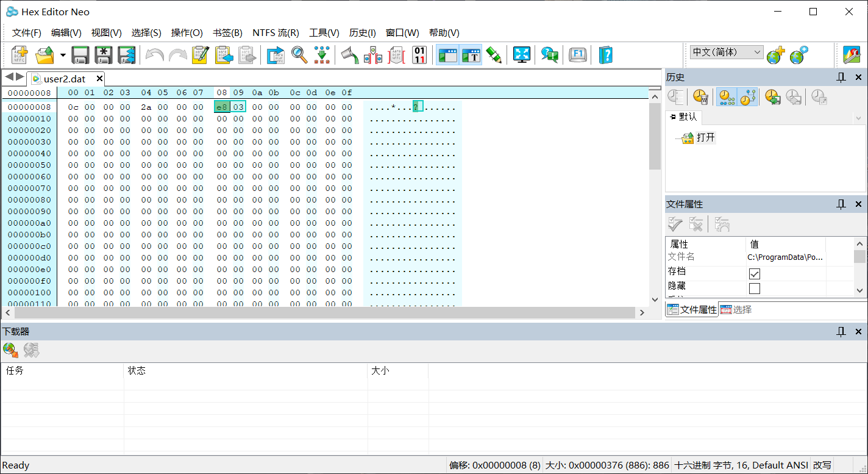
Task: Click the globe with blue plus icon
Action: point(799,56)
